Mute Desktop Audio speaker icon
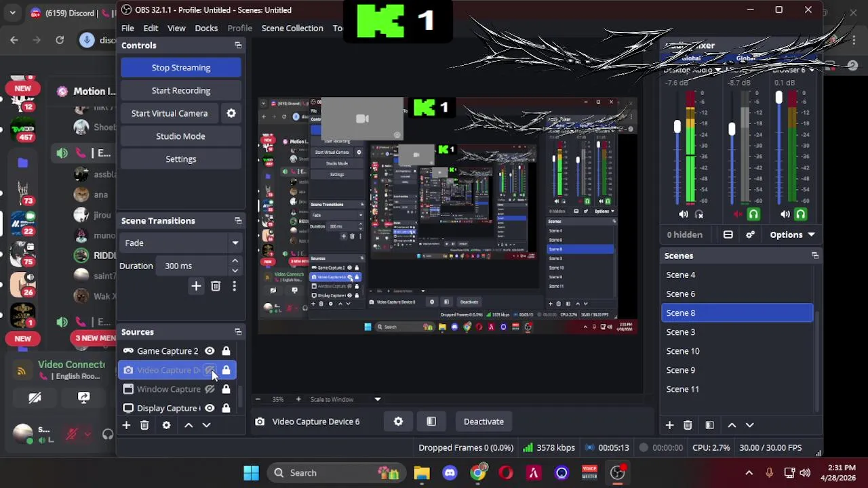868x488 pixels. click(x=684, y=214)
